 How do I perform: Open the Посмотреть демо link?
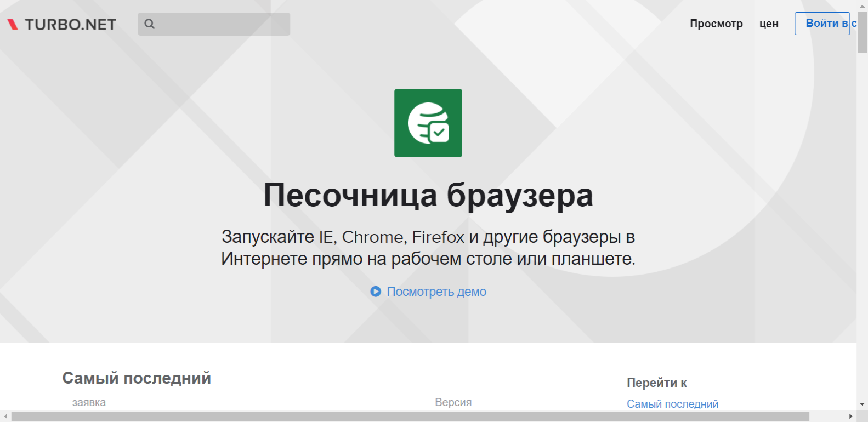pos(436,292)
